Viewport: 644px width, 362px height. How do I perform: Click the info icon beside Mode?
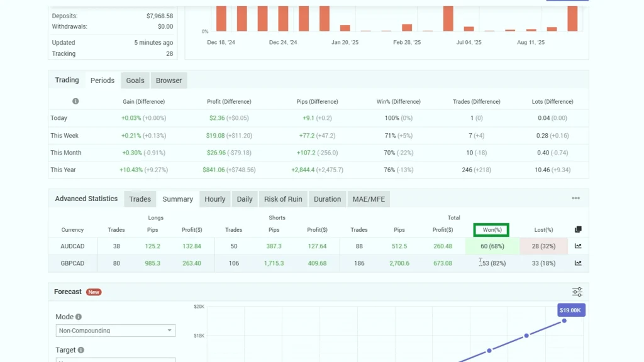pyautogui.click(x=79, y=317)
